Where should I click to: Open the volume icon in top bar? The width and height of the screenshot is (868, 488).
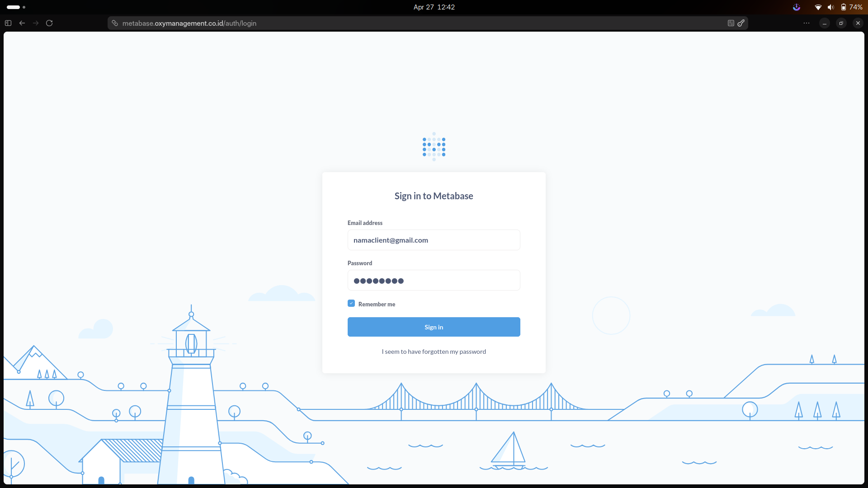[831, 7]
